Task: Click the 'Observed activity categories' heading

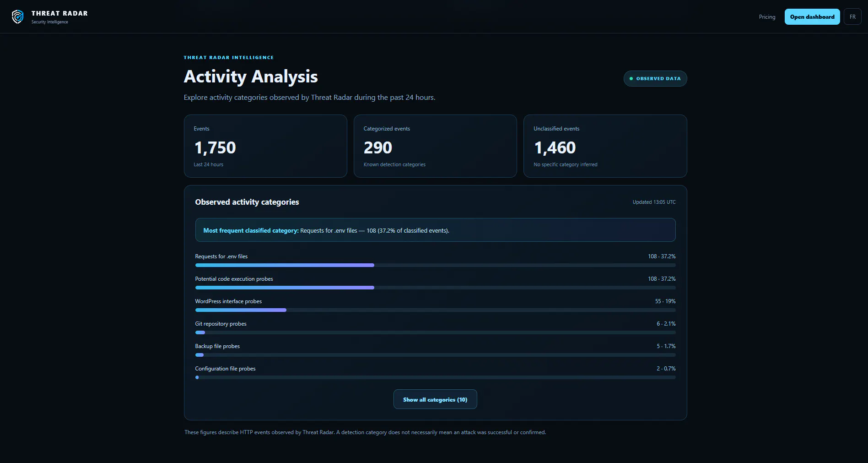Action: [247, 202]
